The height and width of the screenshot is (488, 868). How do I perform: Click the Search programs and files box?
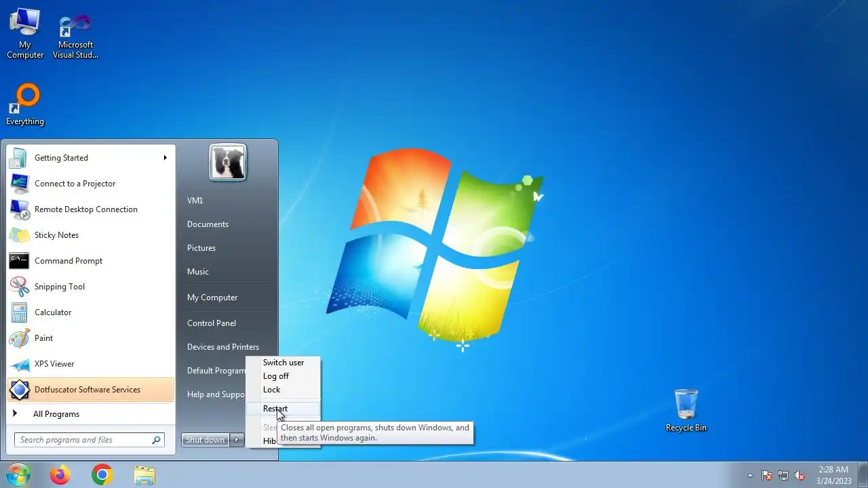click(89, 440)
